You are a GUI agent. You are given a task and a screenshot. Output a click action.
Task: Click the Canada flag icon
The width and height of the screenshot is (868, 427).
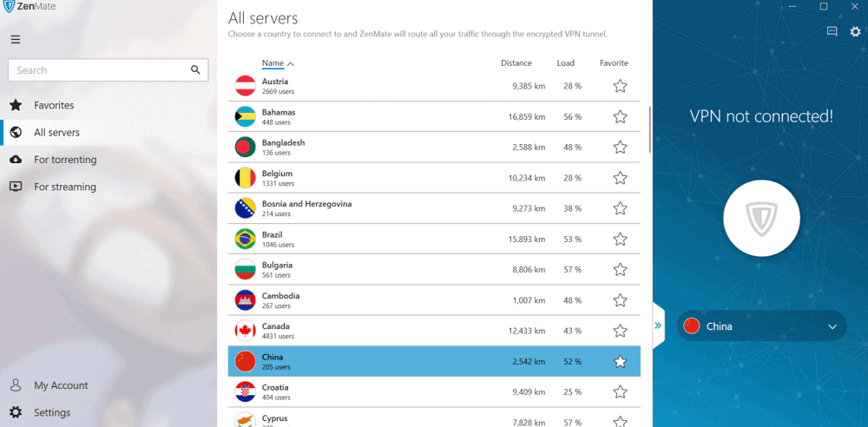pyautogui.click(x=245, y=331)
